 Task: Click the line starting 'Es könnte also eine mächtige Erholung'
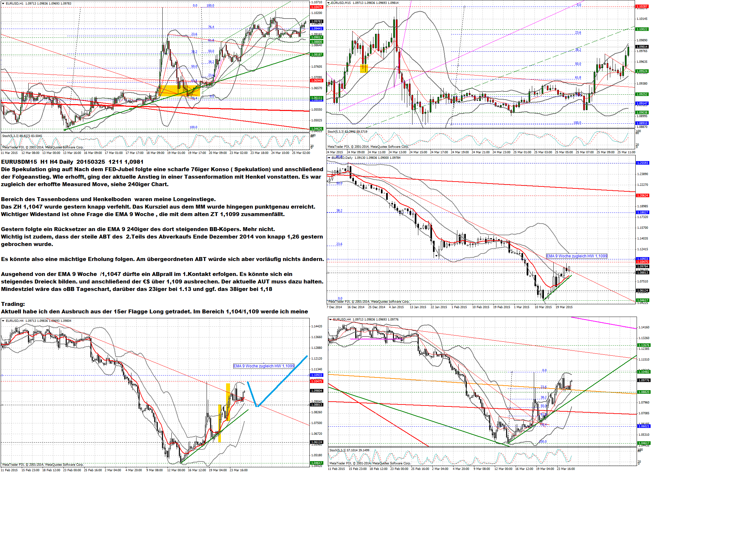coord(162,259)
